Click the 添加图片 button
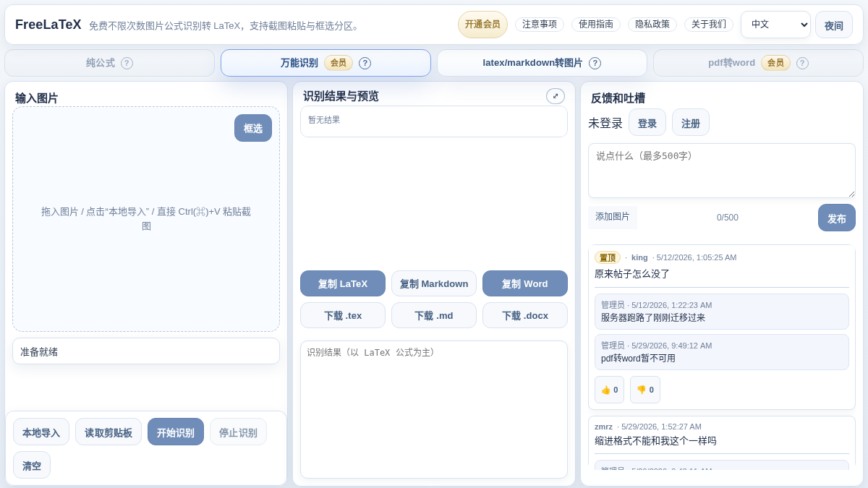Image resolution: width=868 pixels, height=488 pixels. (613, 217)
